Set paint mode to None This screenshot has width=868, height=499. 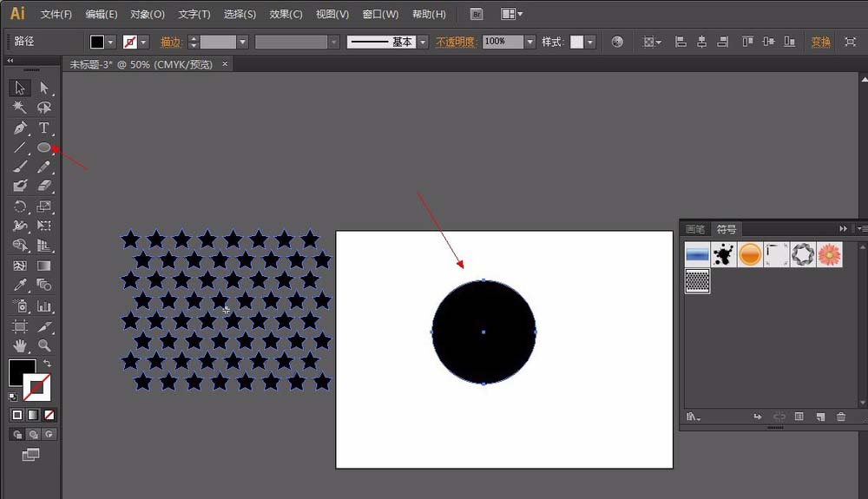pos(49,415)
